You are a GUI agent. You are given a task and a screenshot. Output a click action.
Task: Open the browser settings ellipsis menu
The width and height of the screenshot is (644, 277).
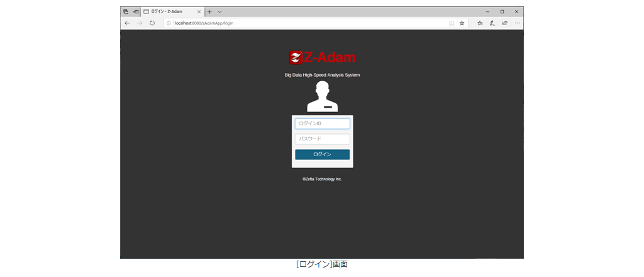517,23
